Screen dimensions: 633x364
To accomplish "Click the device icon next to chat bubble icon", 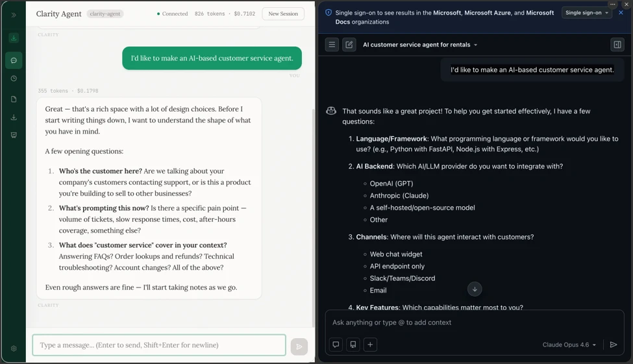I will 353,345.
